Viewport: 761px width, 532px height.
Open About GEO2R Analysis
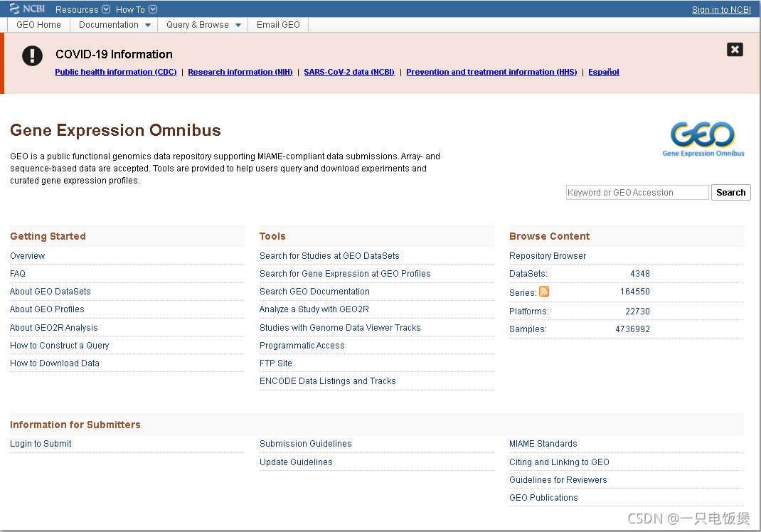[54, 328]
